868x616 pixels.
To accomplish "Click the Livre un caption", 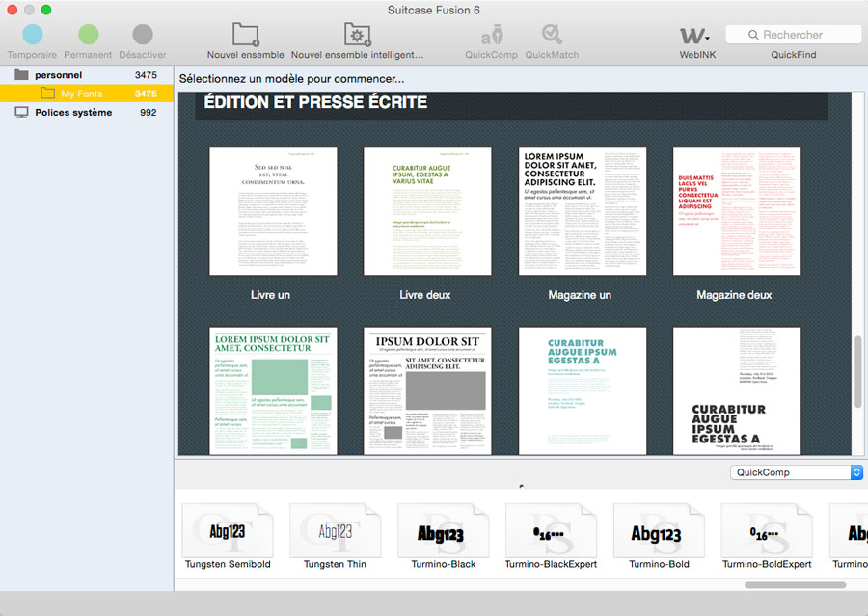I will tap(270, 295).
